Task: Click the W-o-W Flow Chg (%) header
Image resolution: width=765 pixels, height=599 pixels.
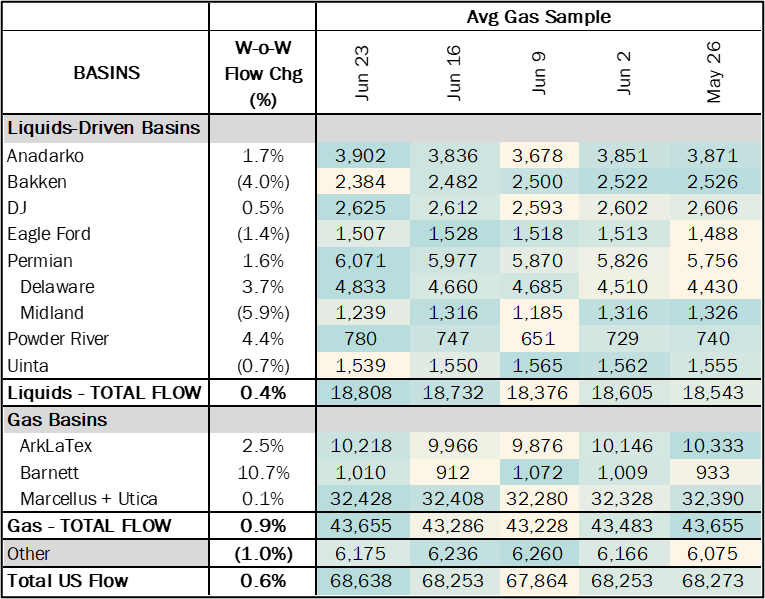Action: click(x=262, y=73)
